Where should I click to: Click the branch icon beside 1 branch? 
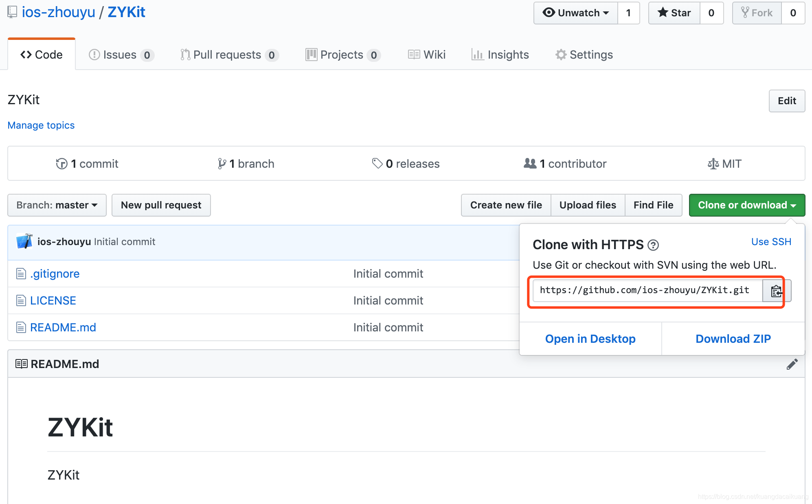click(222, 164)
